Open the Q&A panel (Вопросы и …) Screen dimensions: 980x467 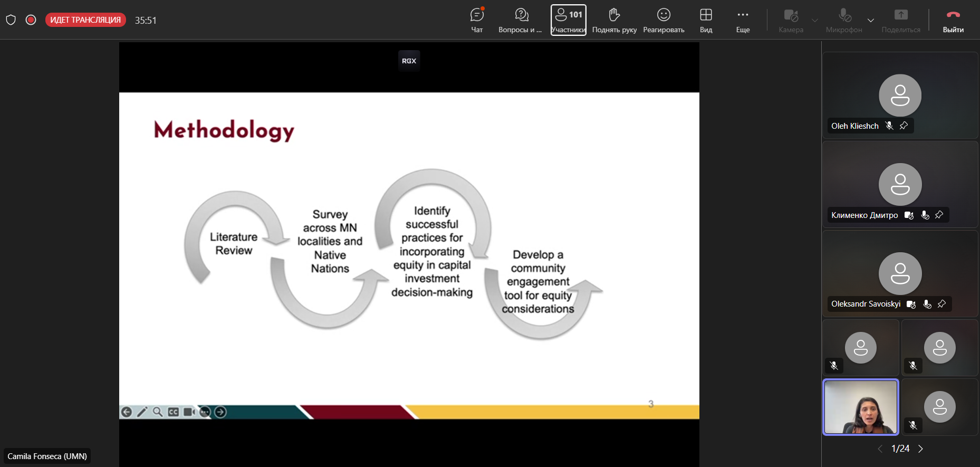(x=520, y=20)
